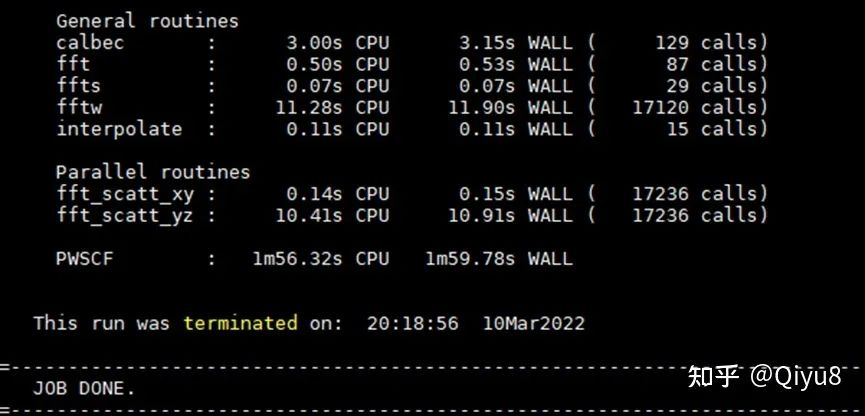Image resolution: width=865 pixels, height=416 pixels.
Task: Click the '10Mar2022' date text
Action: click(533, 323)
